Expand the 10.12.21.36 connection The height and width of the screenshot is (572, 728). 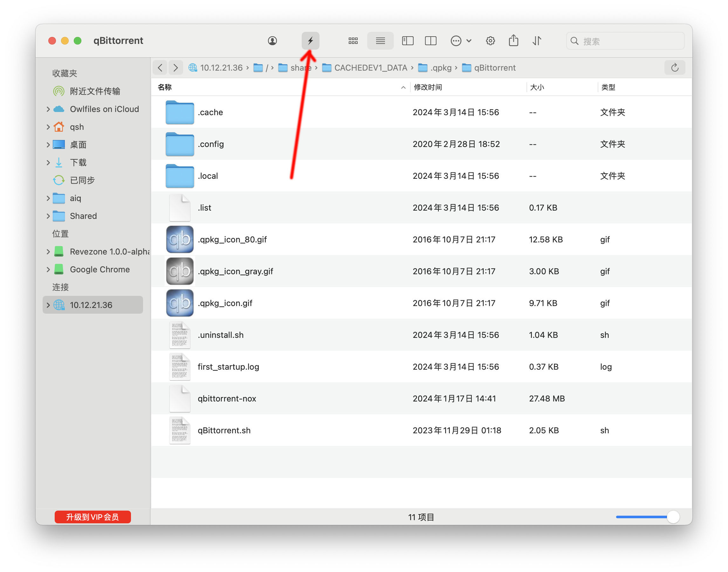[x=48, y=305]
